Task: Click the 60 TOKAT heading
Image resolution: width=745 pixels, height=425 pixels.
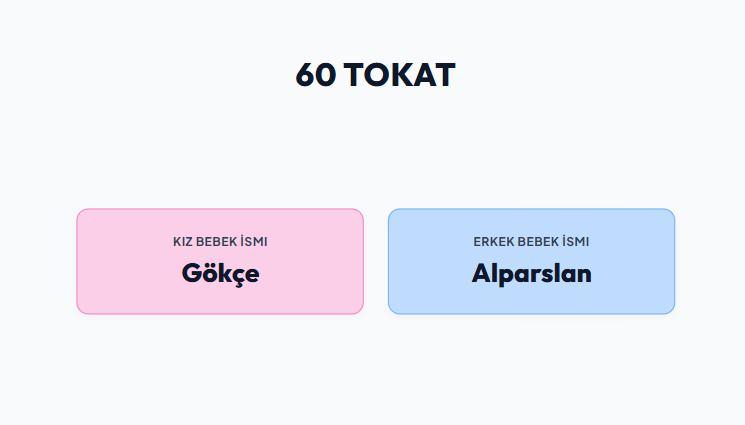Action: tap(375, 75)
